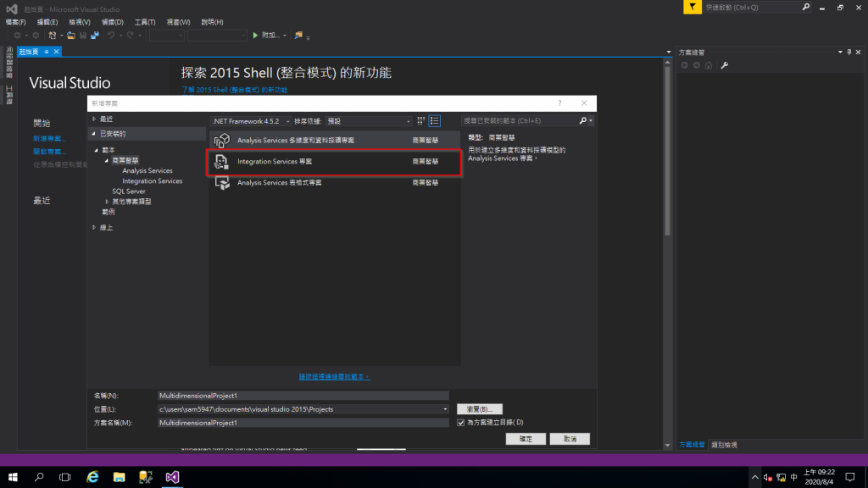
Task: Click the 名稱 project name field
Action: tap(303, 396)
